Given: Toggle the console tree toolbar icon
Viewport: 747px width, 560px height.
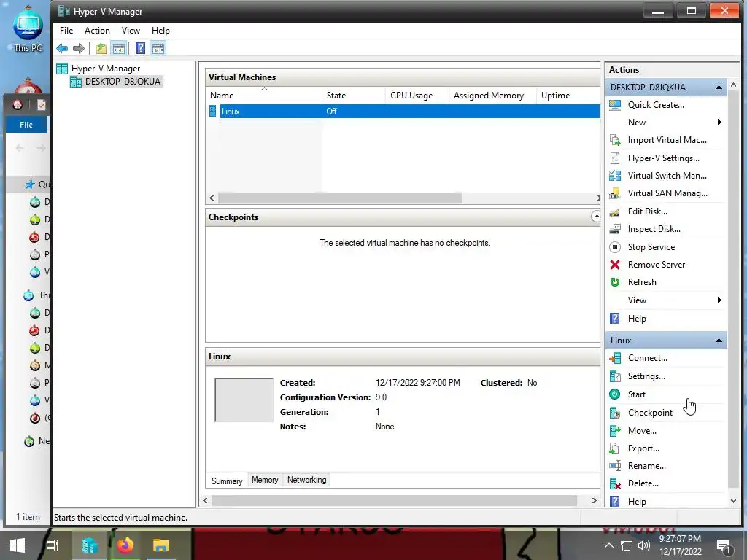Looking at the screenshot, I should [x=119, y=49].
